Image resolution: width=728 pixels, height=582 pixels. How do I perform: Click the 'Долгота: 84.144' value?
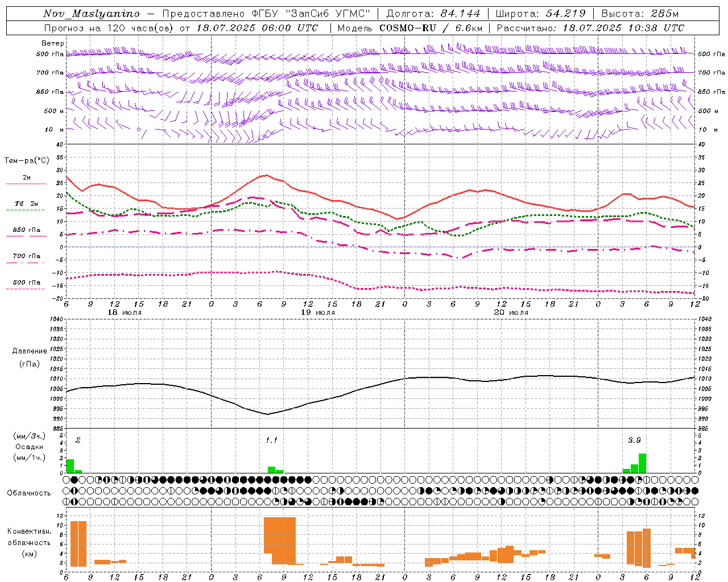coord(433,14)
